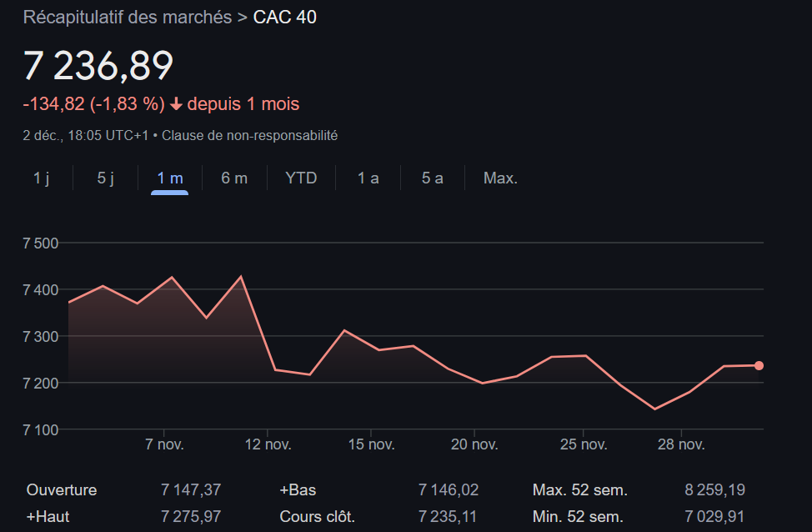Click the Ouverture label
The height and width of the screenshot is (532, 812).
62,490
